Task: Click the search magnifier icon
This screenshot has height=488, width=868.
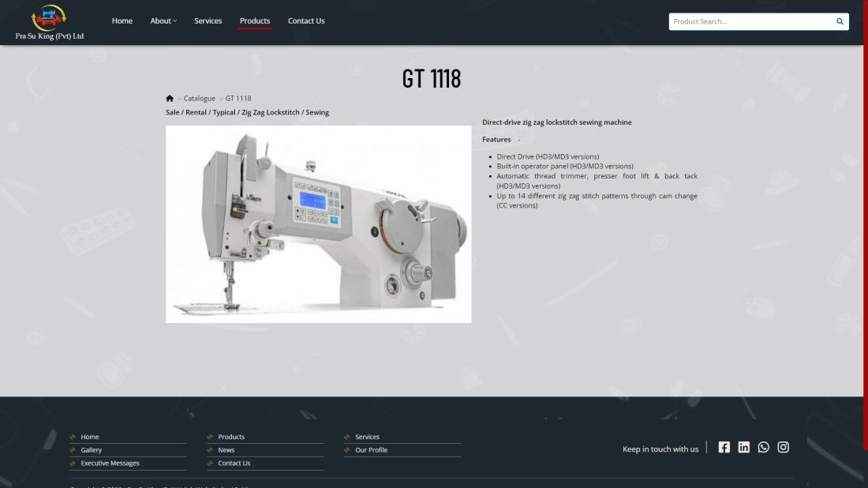Action: coord(840,21)
